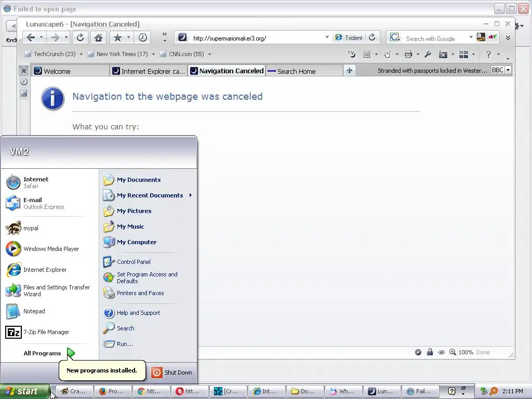
Task: Click the Shut Down button
Action: [171, 372]
